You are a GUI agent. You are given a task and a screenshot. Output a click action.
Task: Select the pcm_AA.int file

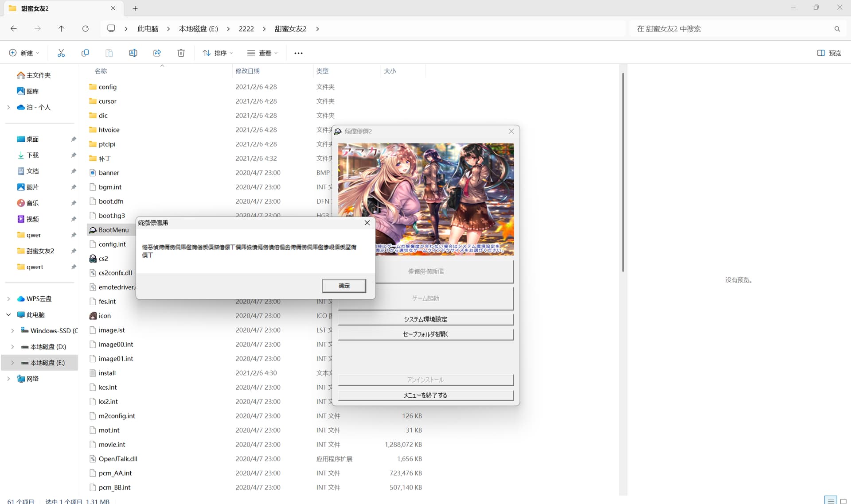tap(111, 473)
